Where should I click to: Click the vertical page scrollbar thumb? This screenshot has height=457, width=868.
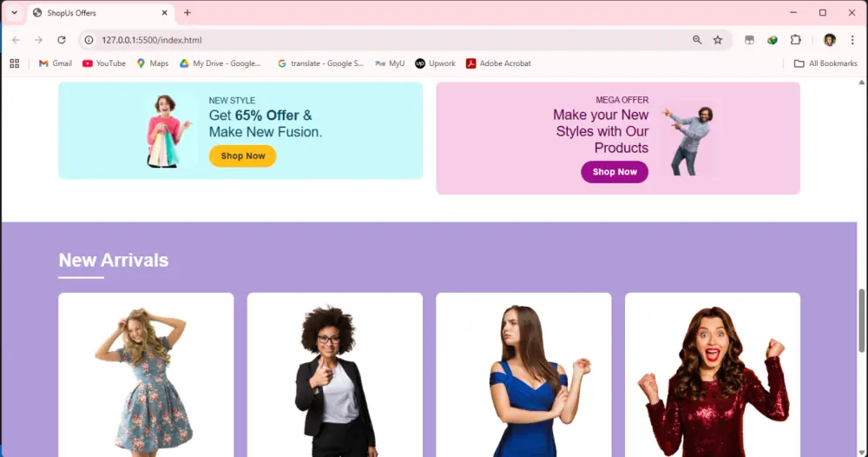point(861,321)
